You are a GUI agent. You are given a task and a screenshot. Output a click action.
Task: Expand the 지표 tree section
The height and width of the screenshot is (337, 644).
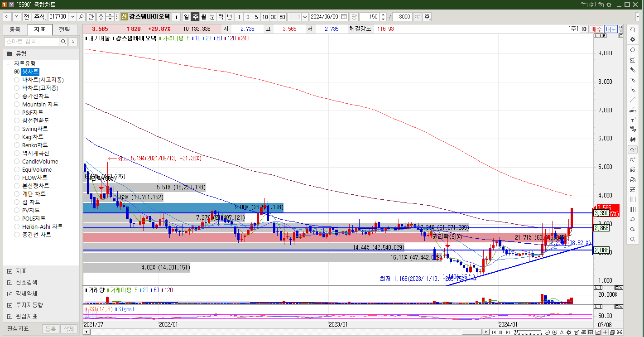10,271
